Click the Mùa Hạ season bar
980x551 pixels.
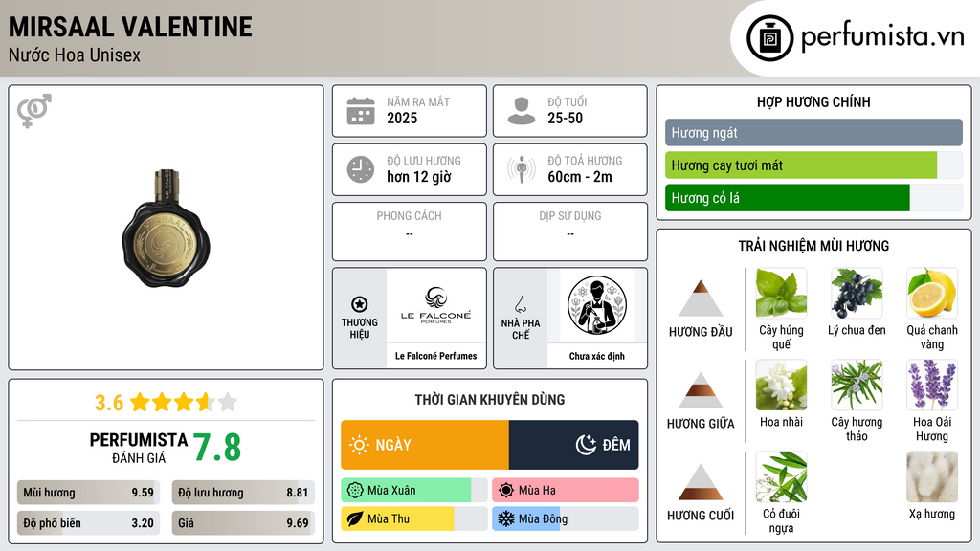(565, 491)
